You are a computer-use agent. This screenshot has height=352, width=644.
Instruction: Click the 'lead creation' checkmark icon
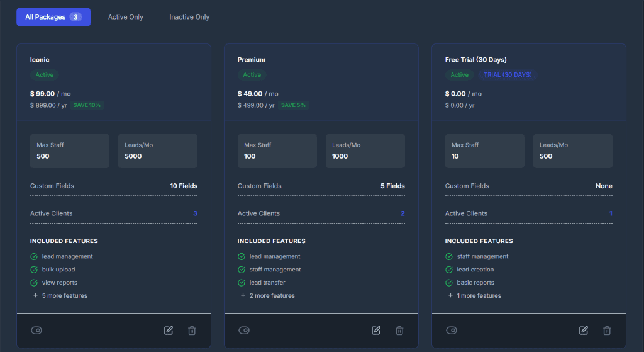pyautogui.click(x=449, y=270)
